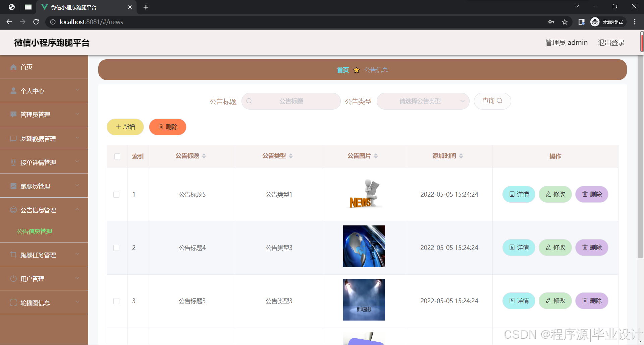Check the row for 公告标题5
Viewport: 644px width, 345px height.
116,195
